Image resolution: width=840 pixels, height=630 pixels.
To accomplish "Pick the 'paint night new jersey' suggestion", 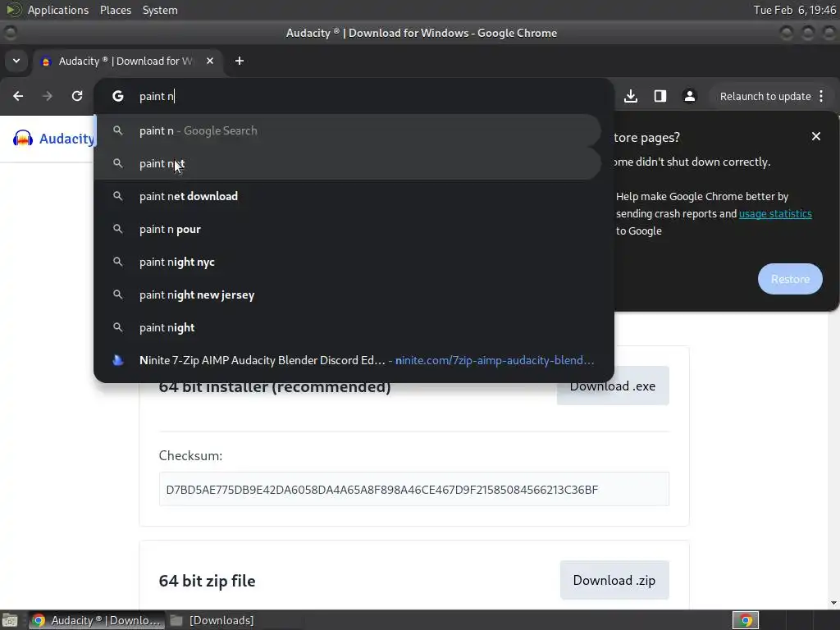I will pyautogui.click(x=347, y=294).
